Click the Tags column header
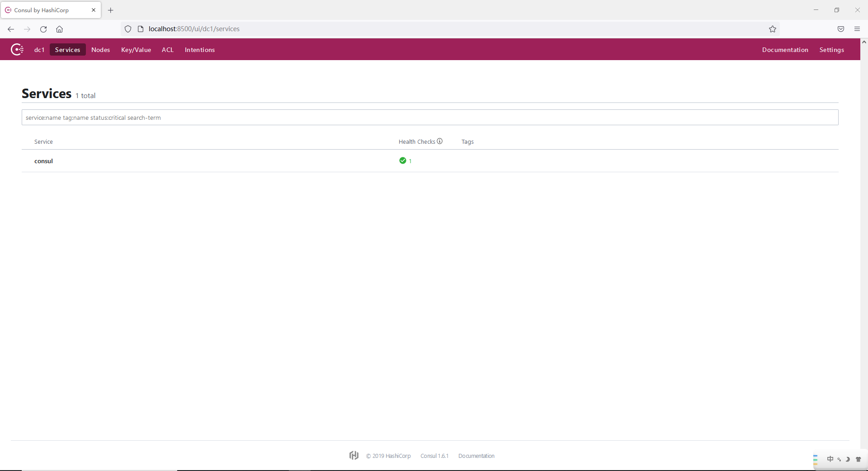Viewport: 868px width, 471px height. point(467,141)
